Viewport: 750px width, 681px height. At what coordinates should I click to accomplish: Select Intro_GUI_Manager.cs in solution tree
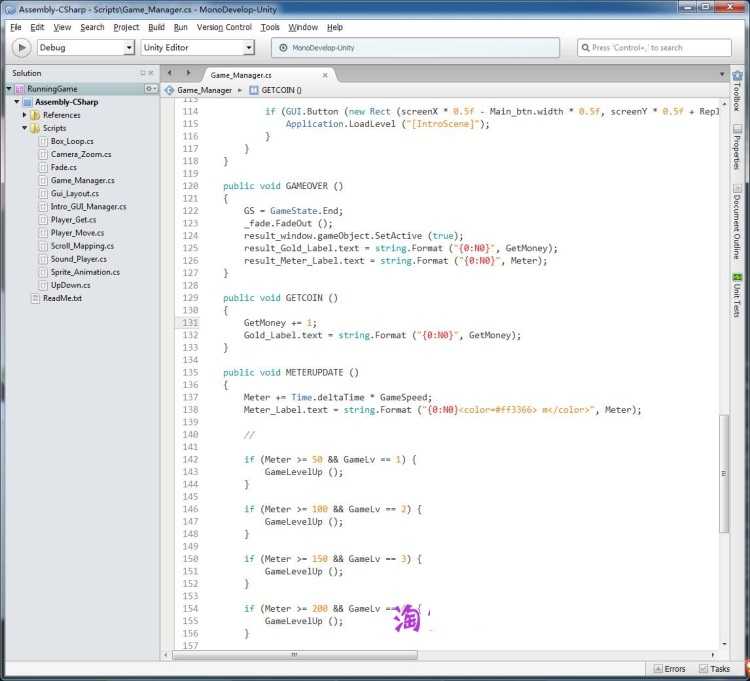click(88, 207)
